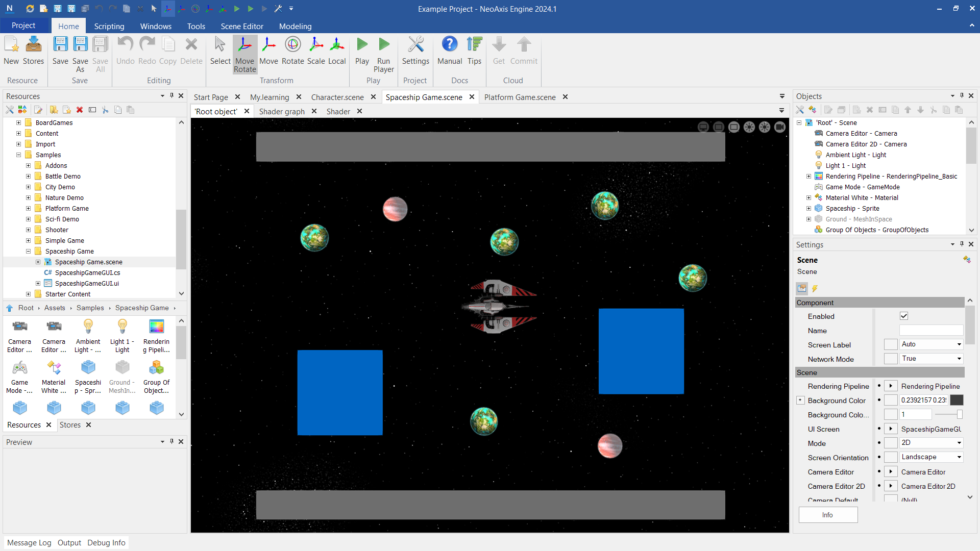Open the Message Log panel
This screenshot has height=551, width=980.
29,543
